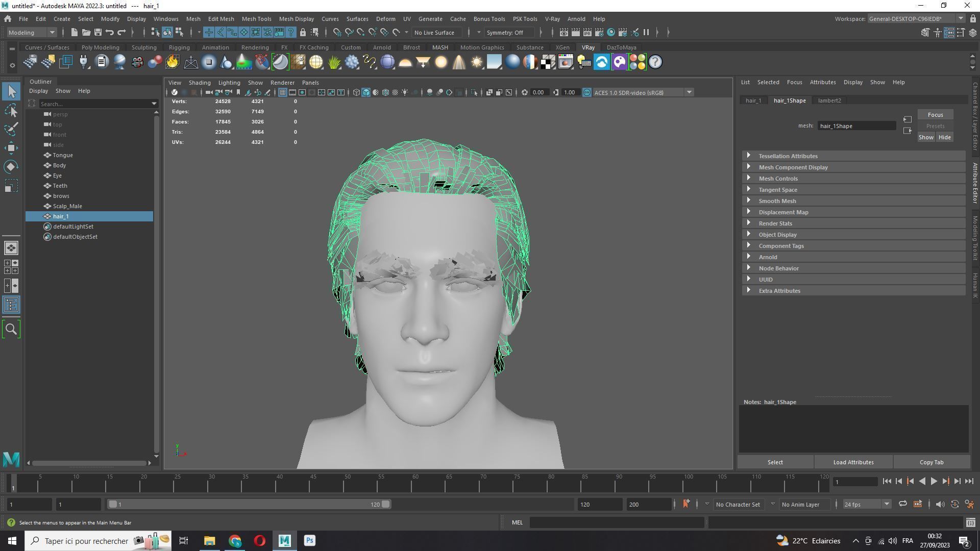Switch to the Poly Modeling shelf tab

[x=100, y=47]
